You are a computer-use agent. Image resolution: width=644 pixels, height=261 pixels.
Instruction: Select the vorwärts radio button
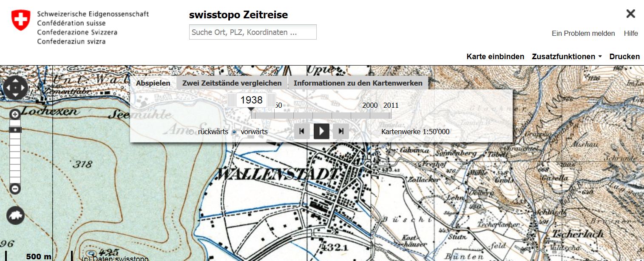tap(234, 132)
